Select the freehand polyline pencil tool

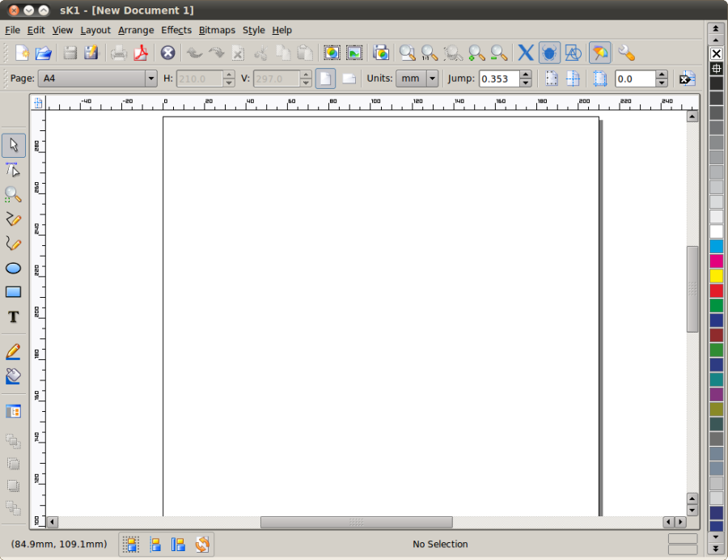pyautogui.click(x=13, y=219)
